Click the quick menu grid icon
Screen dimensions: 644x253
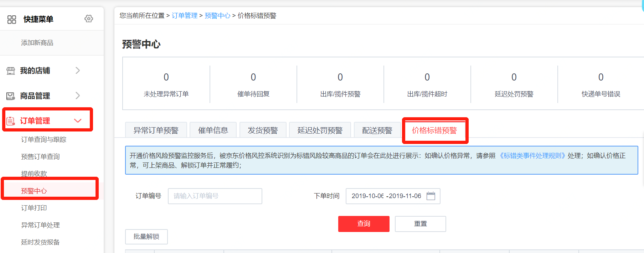[12, 19]
